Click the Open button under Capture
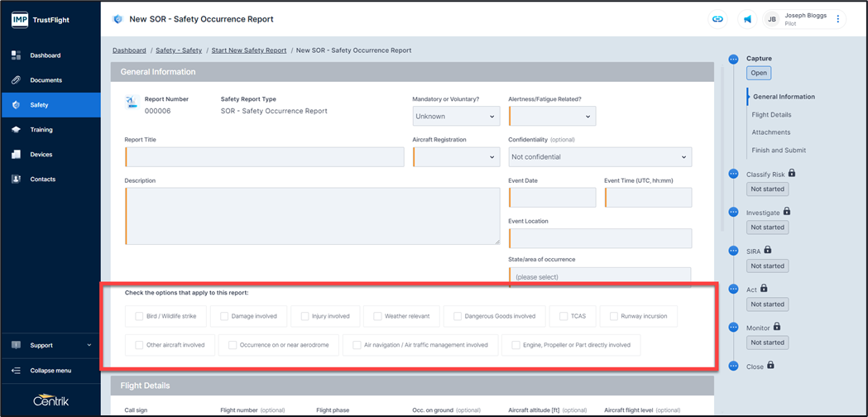The height and width of the screenshot is (417, 868). [x=759, y=73]
